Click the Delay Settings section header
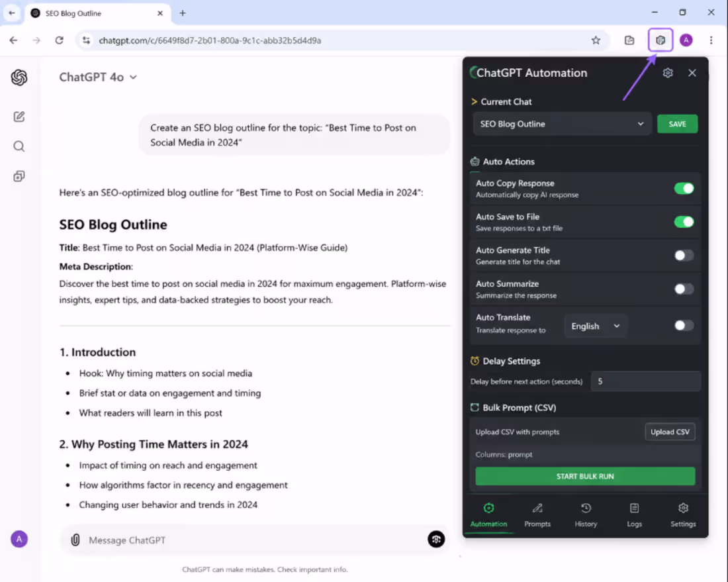 pos(505,361)
